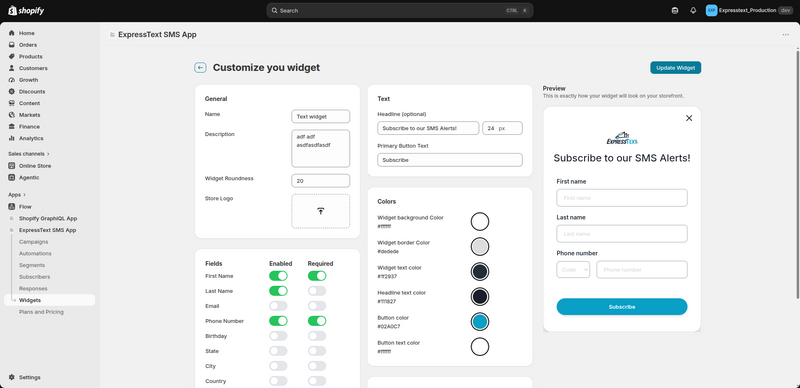Turn off Last Name Enabled toggle
Viewport: 800px width, 388px height.
pos(278,291)
